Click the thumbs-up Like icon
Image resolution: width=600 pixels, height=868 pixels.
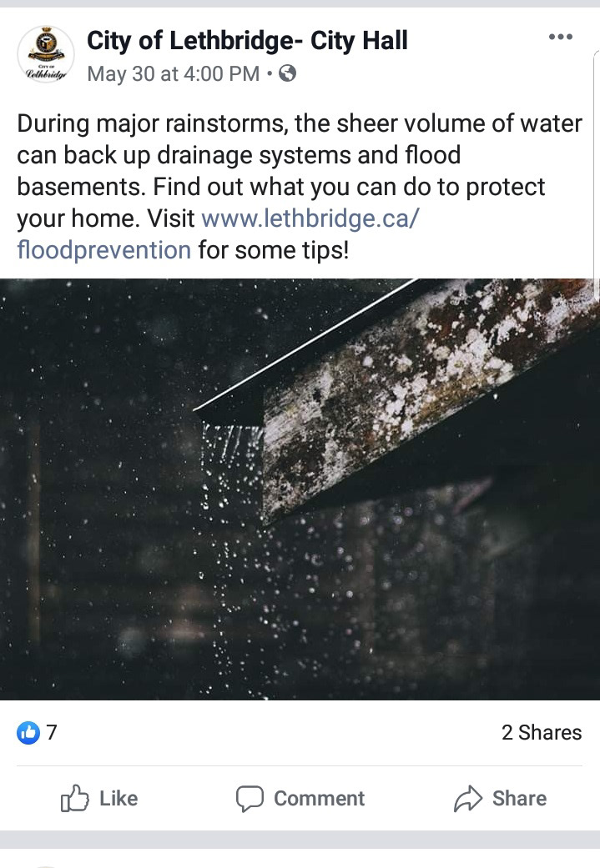coord(74,798)
